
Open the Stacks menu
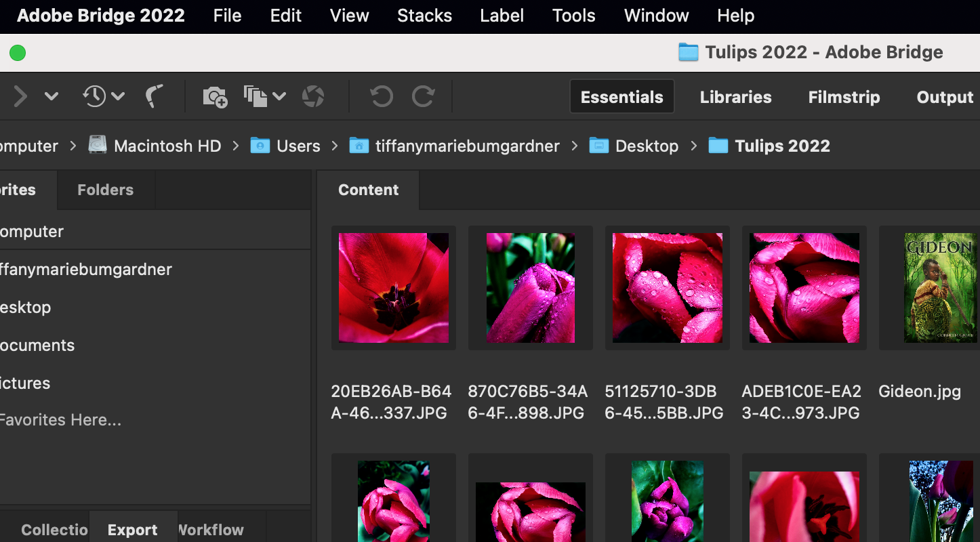coord(424,16)
